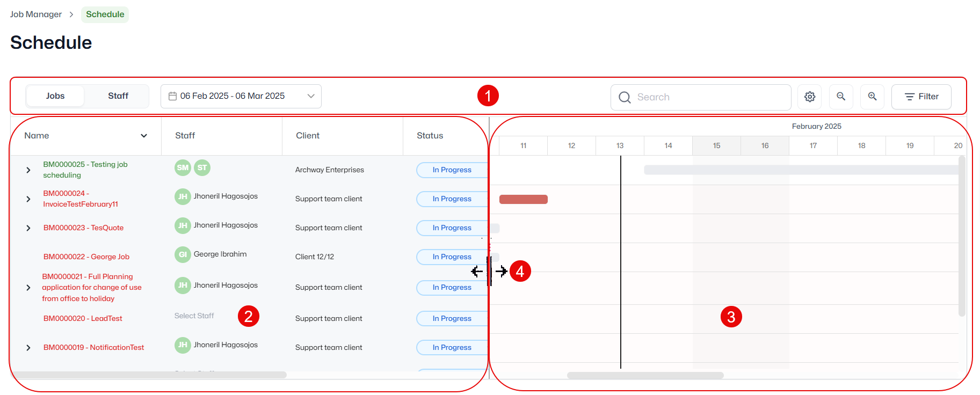980x395 pixels.
Task: Click In Progress status of BM0000019
Action: pyautogui.click(x=452, y=347)
